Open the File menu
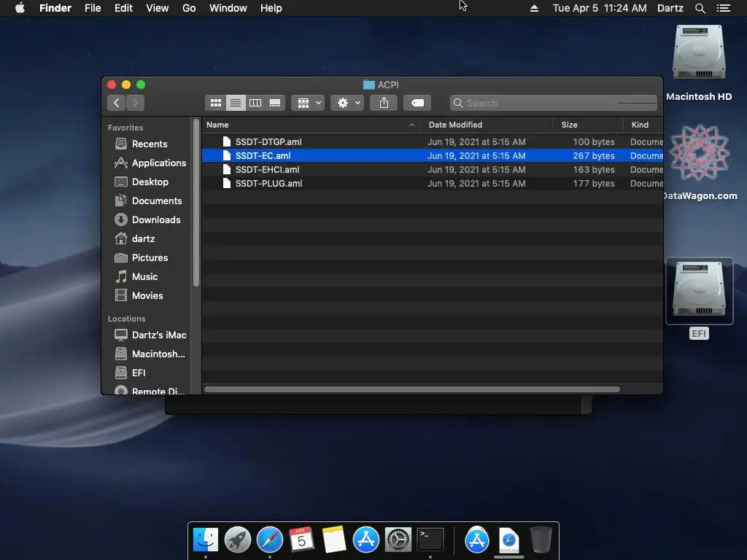The height and width of the screenshot is (560, 747). pos(93,8)
